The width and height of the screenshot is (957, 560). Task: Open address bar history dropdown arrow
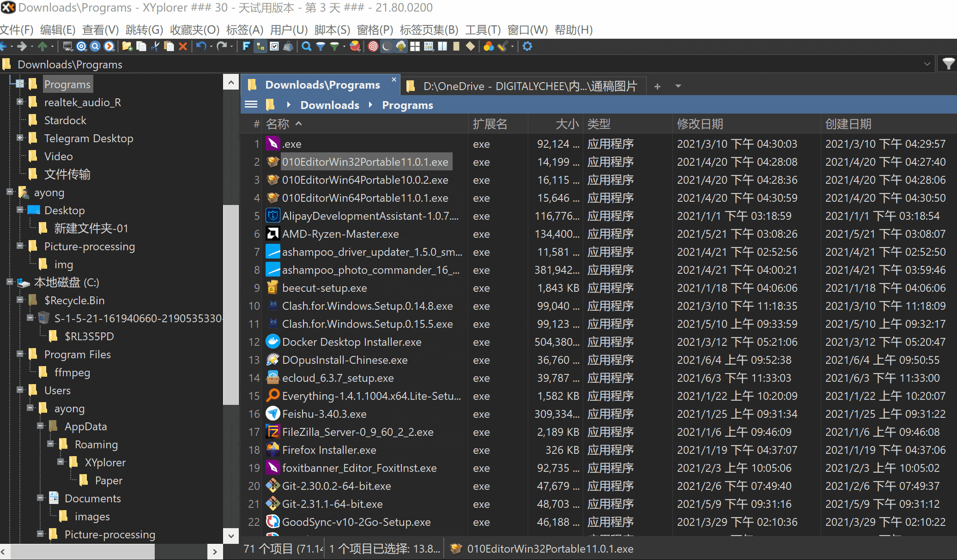tap(927, 64)
